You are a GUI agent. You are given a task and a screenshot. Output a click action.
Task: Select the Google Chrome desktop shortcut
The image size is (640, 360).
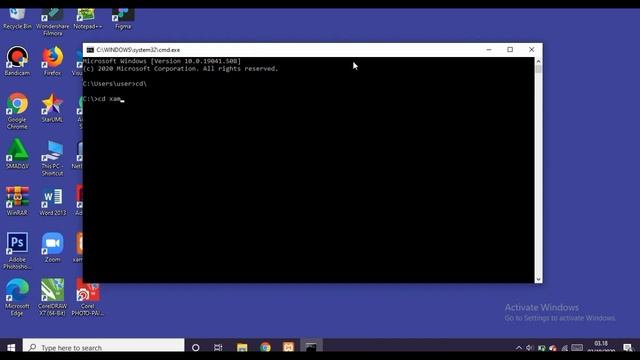click(17, 111)
